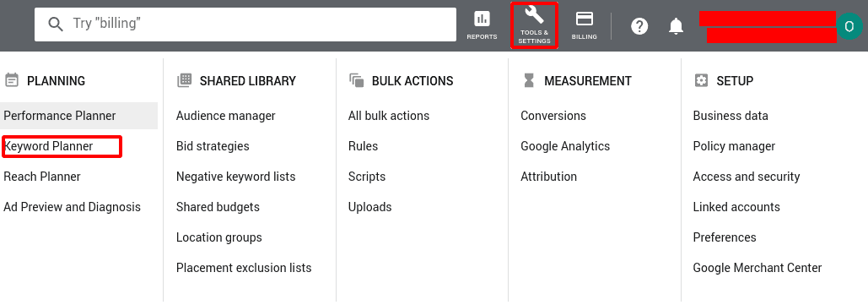This screenshot has width=868, height=305.
Task: Go to Audience manager
Action: tap(226, 116)
